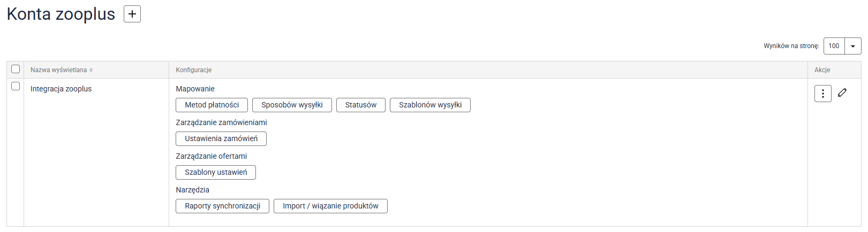Sort by Nazwa wyświetlana column arrows
Screen dimensions: 868x232
91,70
